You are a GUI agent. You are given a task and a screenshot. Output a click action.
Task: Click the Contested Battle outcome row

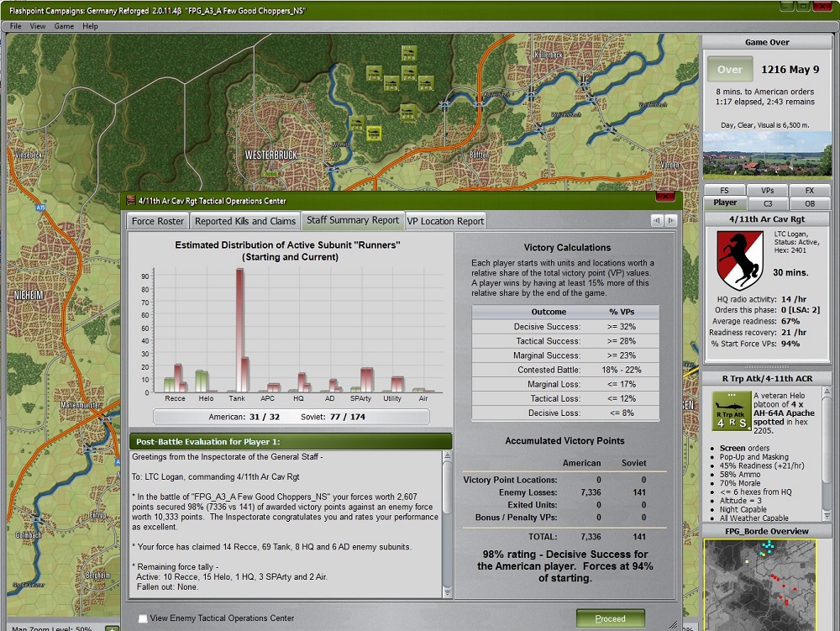tap(565, 370)
